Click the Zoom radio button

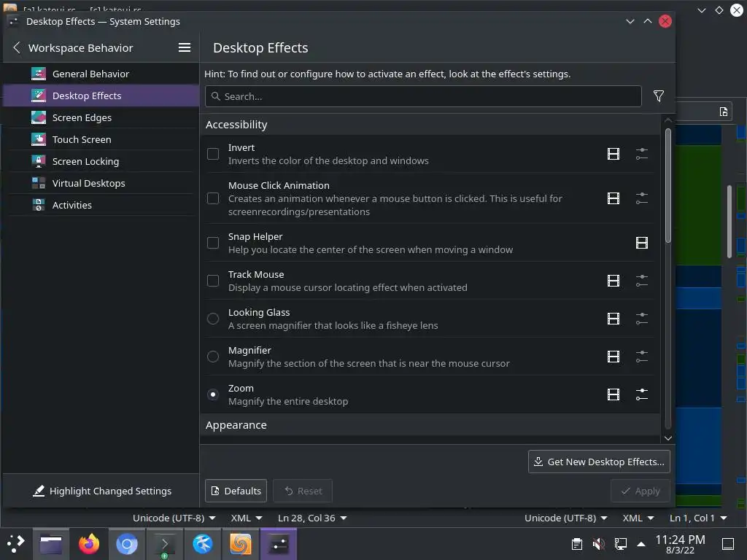(x=213, y=394)
